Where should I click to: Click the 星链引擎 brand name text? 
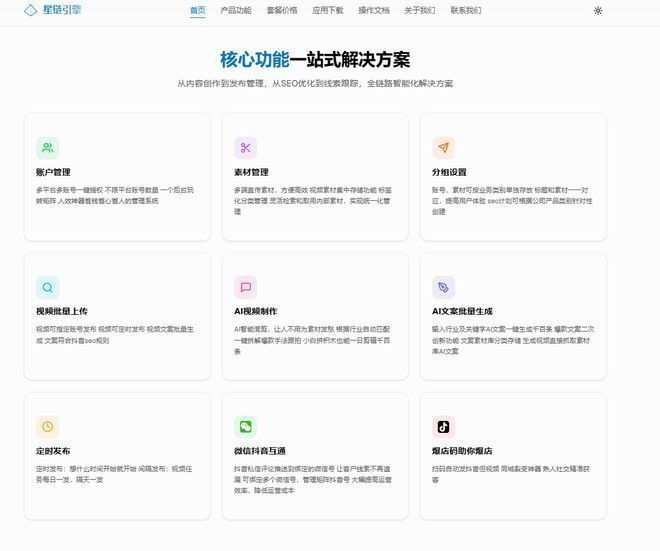click(x=62, y=10)
